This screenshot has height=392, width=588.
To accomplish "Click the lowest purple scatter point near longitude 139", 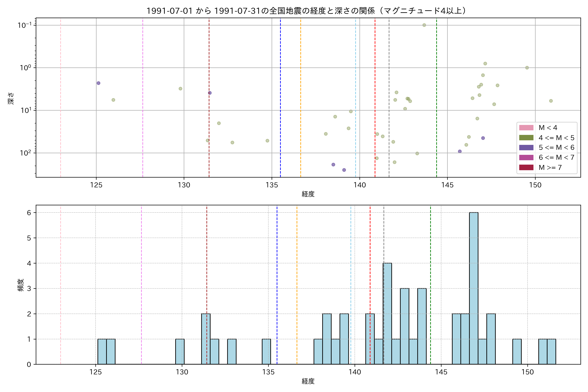I will click(x=344, y=170).
